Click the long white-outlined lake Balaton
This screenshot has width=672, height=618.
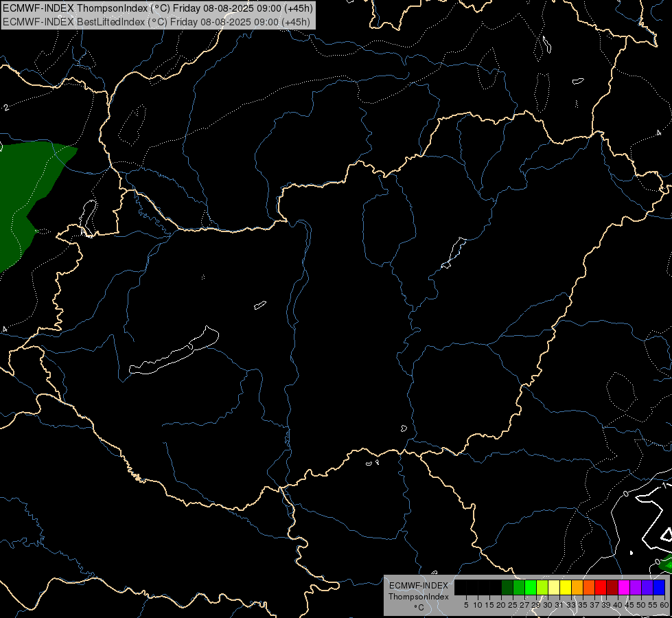click(x=174, y=351)
